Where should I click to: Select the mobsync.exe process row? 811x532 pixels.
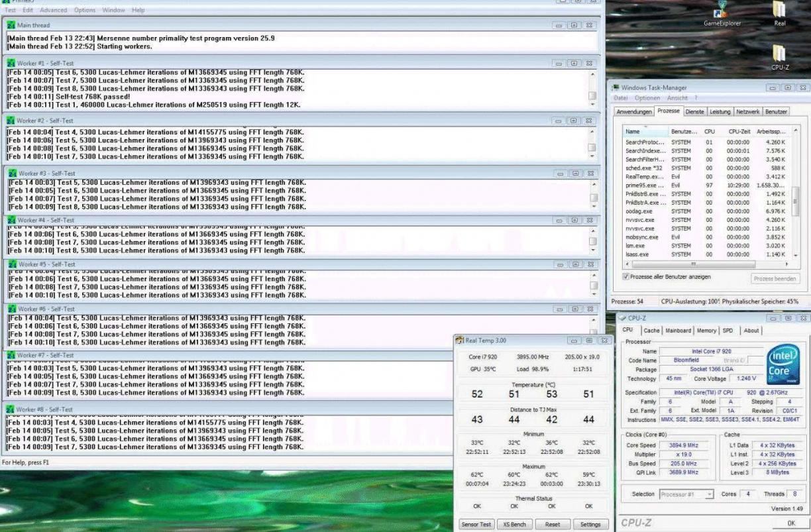pyautogui.click(x=707, y=237)
